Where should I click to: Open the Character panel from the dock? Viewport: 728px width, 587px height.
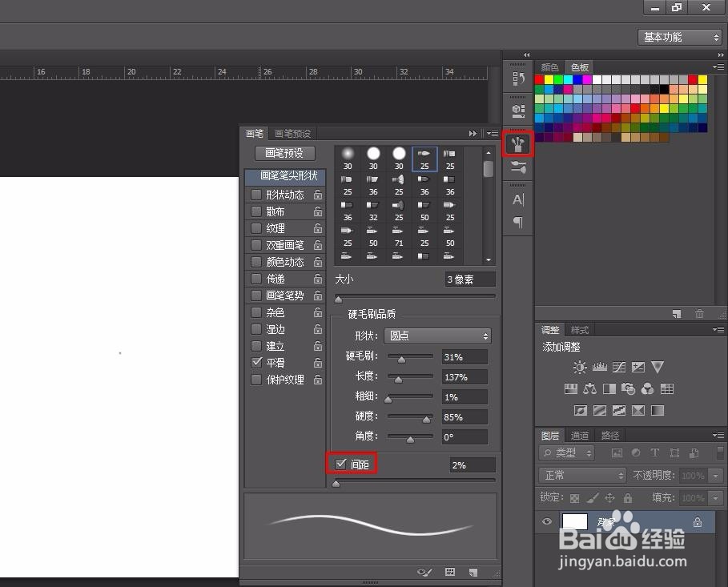(x=517, y=200)
